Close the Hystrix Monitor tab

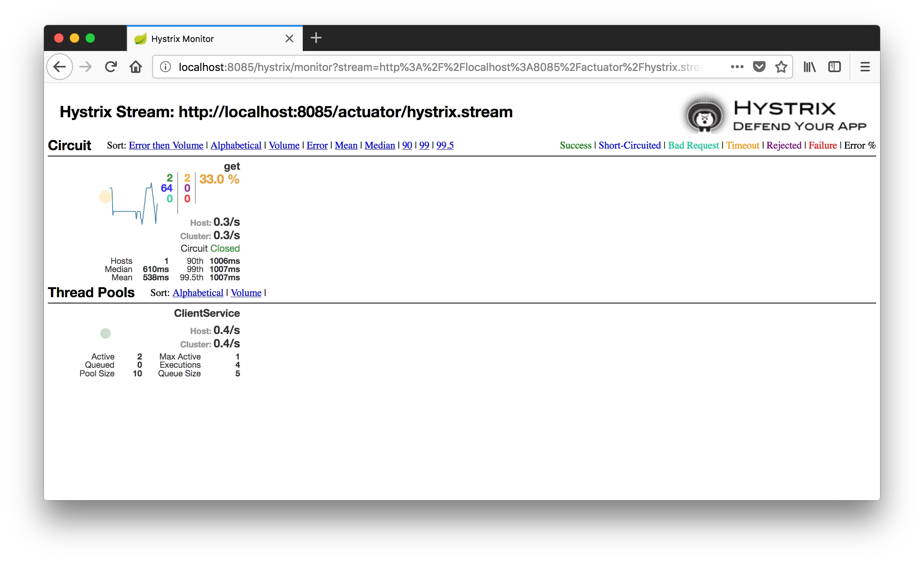pyautogui.click(x=289, y=38)
